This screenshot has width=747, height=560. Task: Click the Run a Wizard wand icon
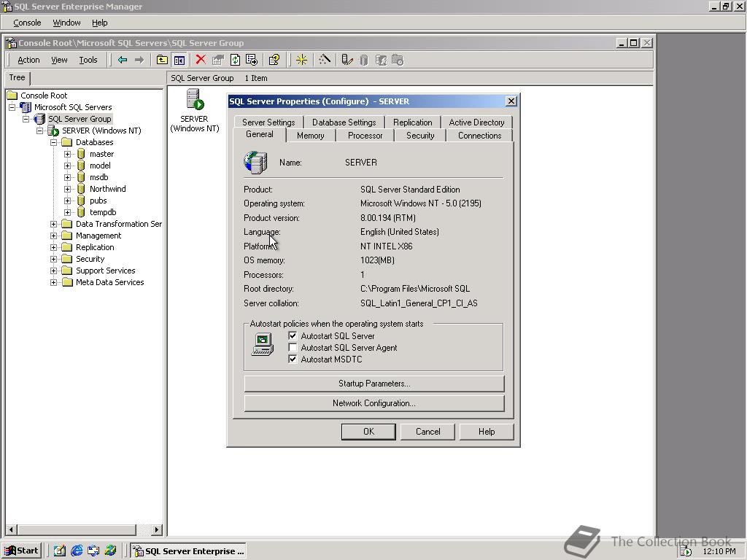(325, 60)
